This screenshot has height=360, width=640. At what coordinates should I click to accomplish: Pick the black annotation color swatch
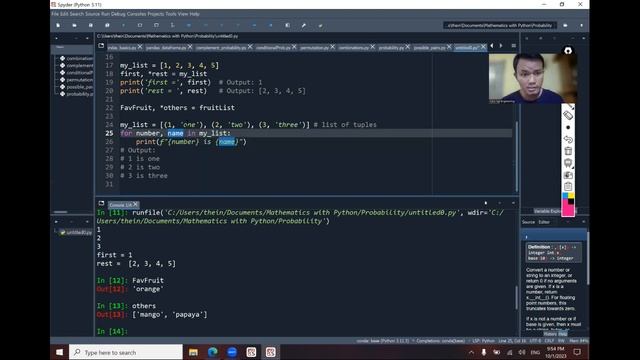coord(571,202)
